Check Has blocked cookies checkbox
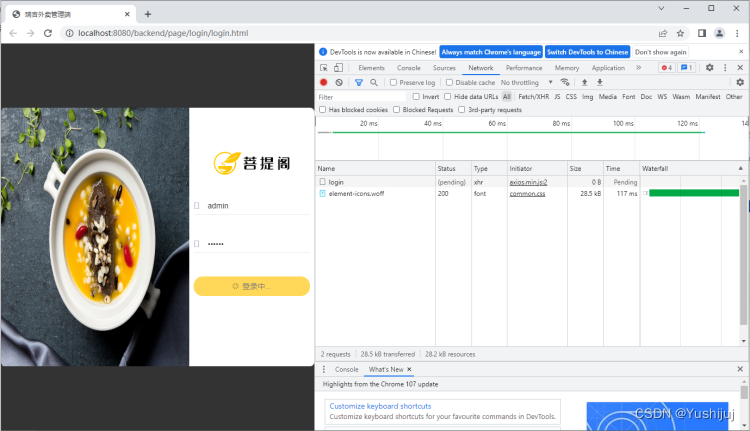This screenshot has width=750, height=431. 322,110
